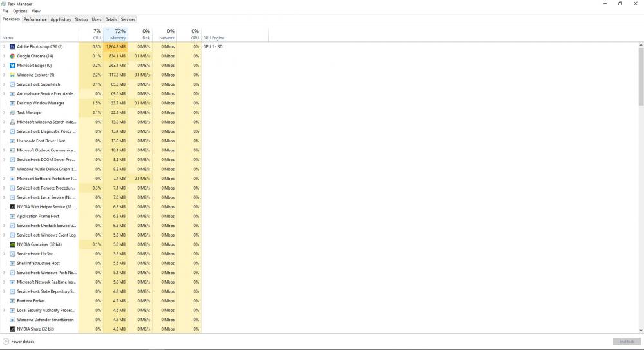Viewport: 644px width, 350px height.
Task: Switch to the Performance tab
Action: pyautogui.click(x=35, y=19)
